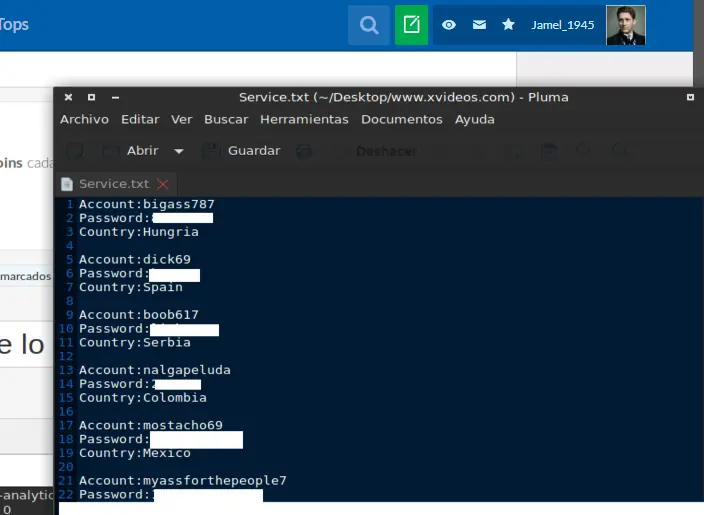Click text Country:Serbia on line 11
Image resolution: width=704 pixels, height=515 pixels.
tap(135, 343)
